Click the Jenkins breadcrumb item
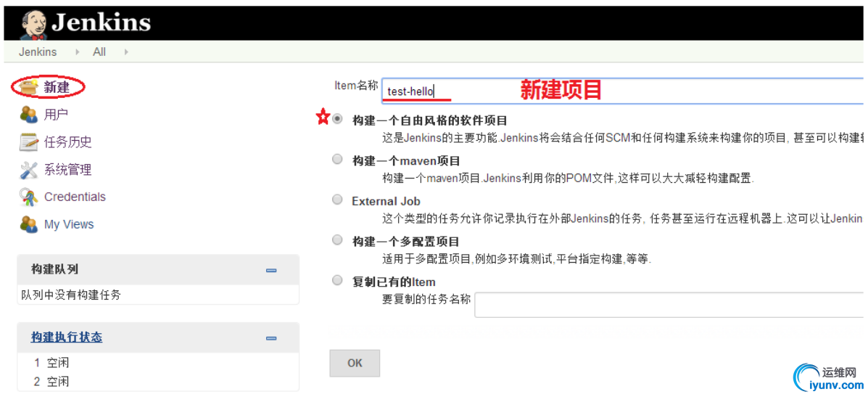 [38, 52]
